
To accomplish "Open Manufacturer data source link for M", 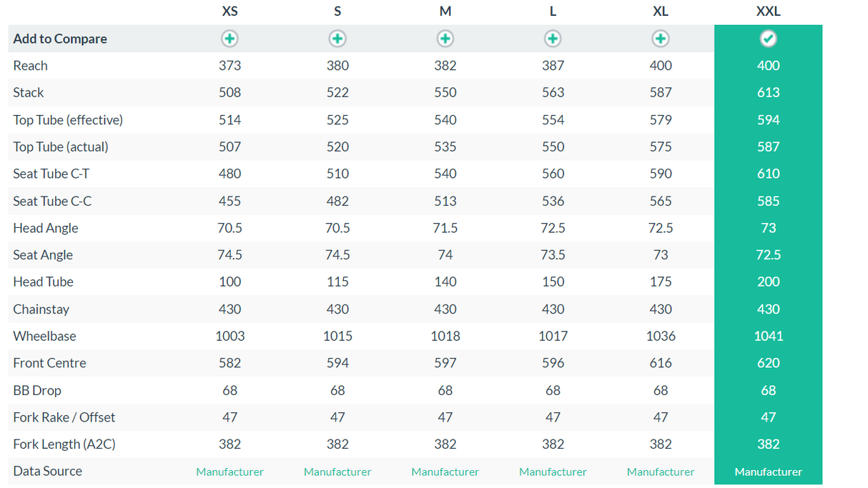I will coord(445,472).
